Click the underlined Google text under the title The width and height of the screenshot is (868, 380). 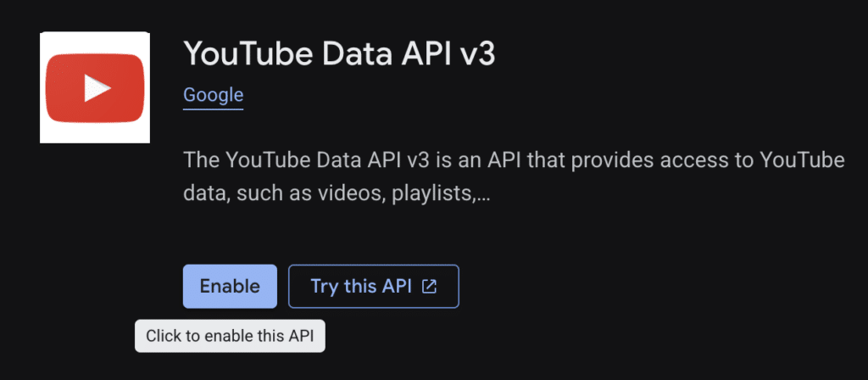[213, 95]
